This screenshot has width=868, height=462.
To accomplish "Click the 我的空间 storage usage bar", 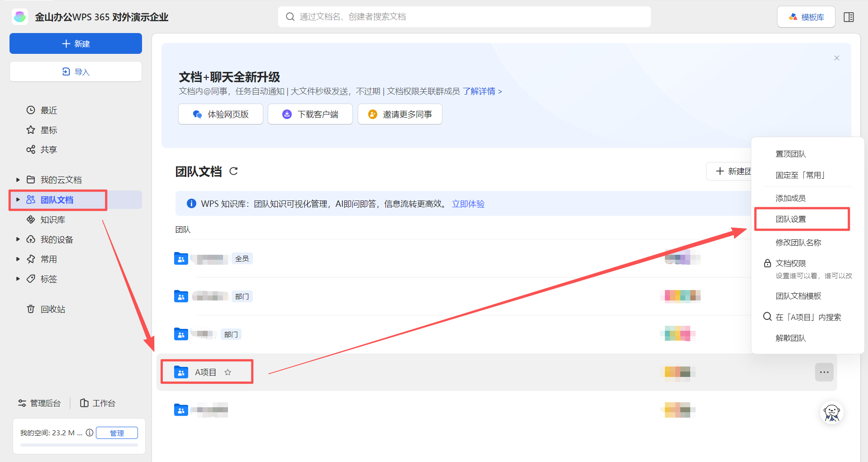I will pyautogui.click(x=79, y=445).
